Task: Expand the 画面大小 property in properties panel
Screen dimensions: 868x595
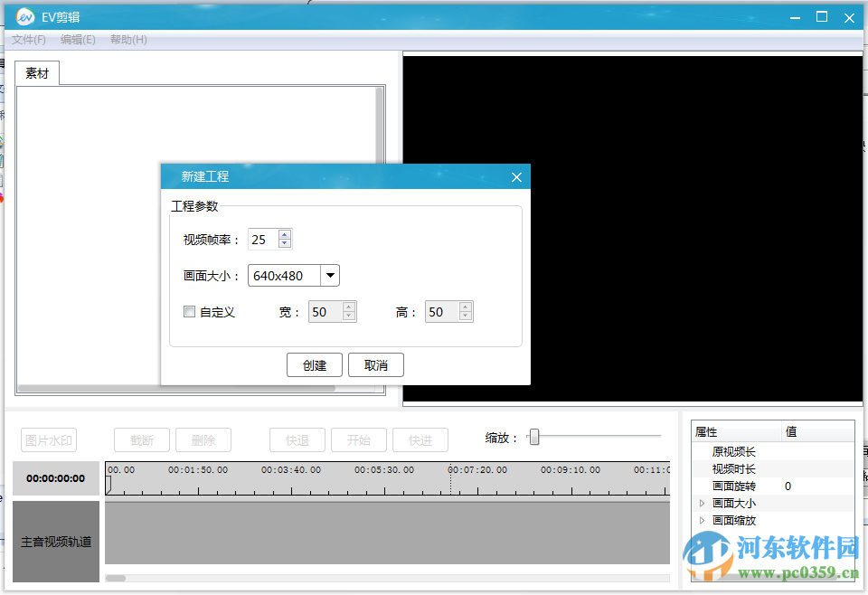Action: point(703,503)
